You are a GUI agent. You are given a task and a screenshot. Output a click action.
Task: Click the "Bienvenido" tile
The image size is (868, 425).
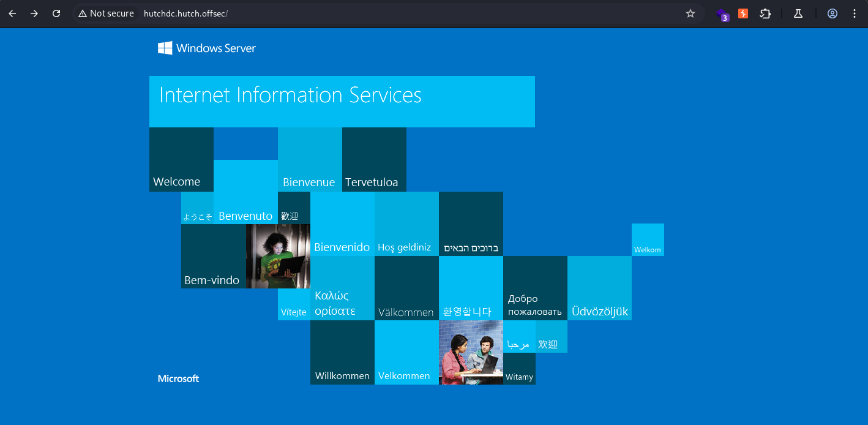342,224
